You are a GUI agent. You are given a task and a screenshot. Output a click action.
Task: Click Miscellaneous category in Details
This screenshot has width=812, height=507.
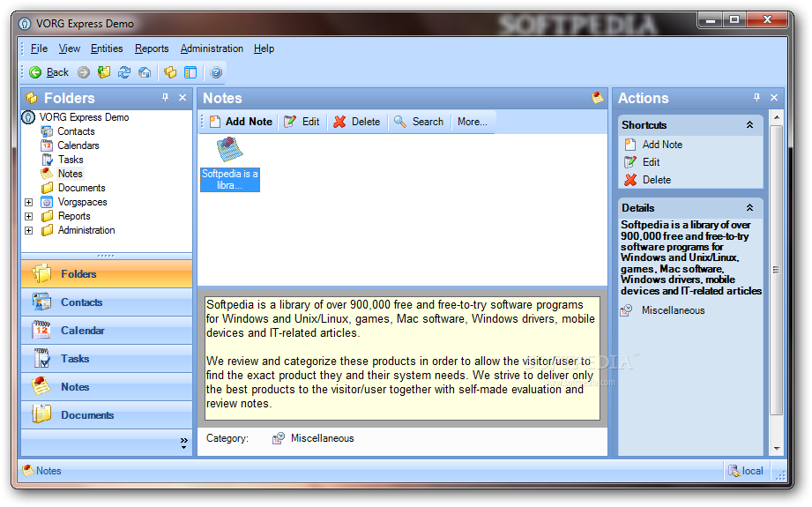pyautogui.click(x=663, y=310)
